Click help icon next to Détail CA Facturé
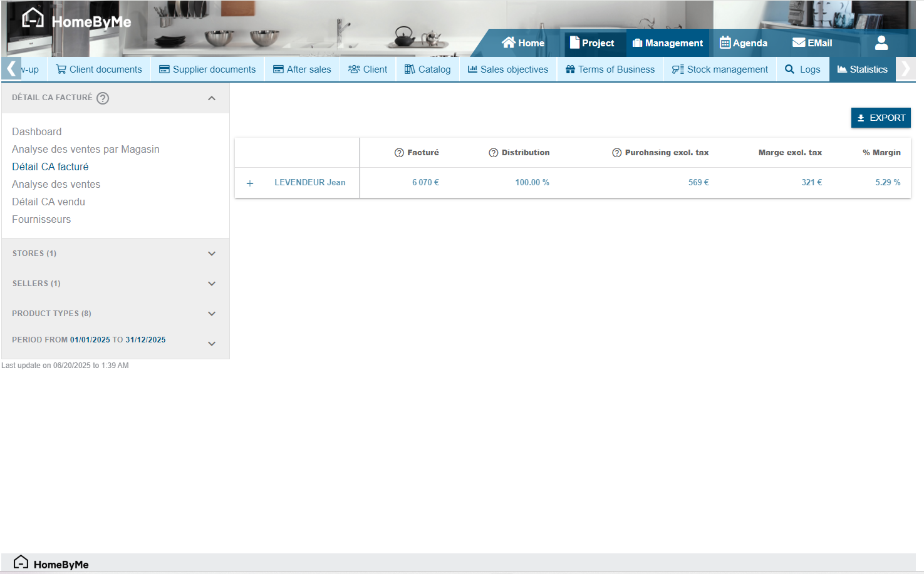The width and height of the screenshot is (924, 574). pos(103,98)
